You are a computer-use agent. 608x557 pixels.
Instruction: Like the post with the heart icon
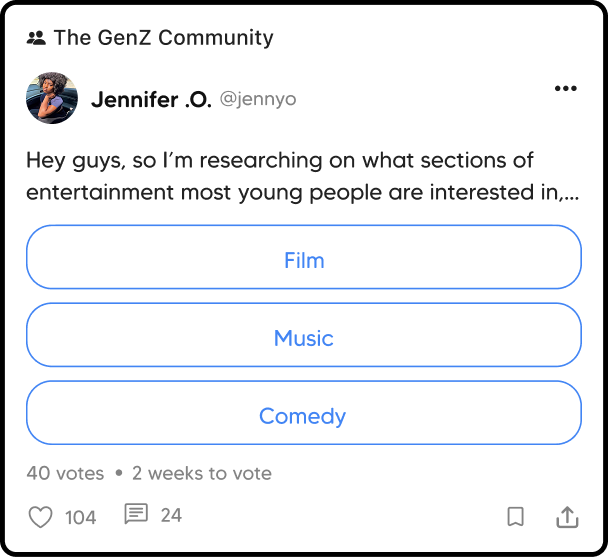tap(40, 517)
